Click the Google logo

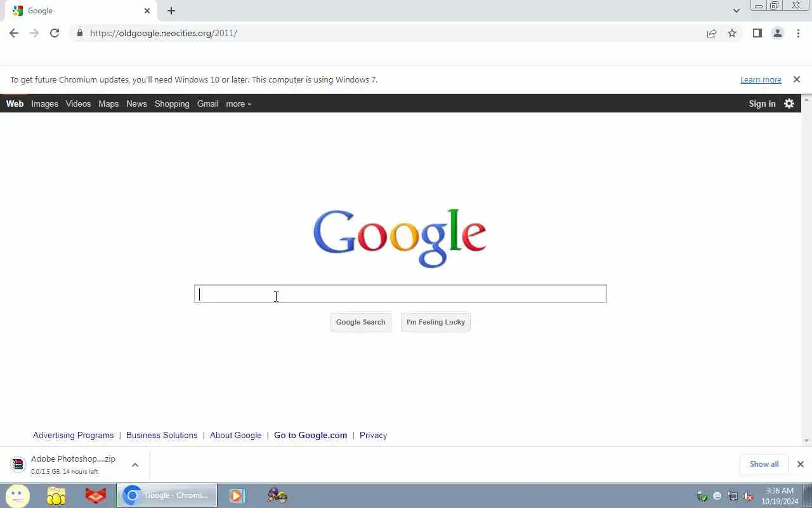pos(400,238)
